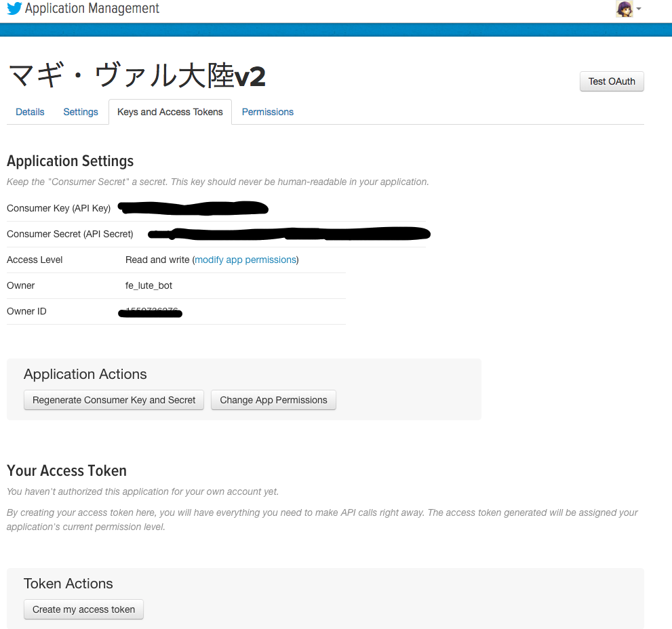Viewport: 672px width, 629px height.
Task: Click the Application Actions heading
Action: 85,374
